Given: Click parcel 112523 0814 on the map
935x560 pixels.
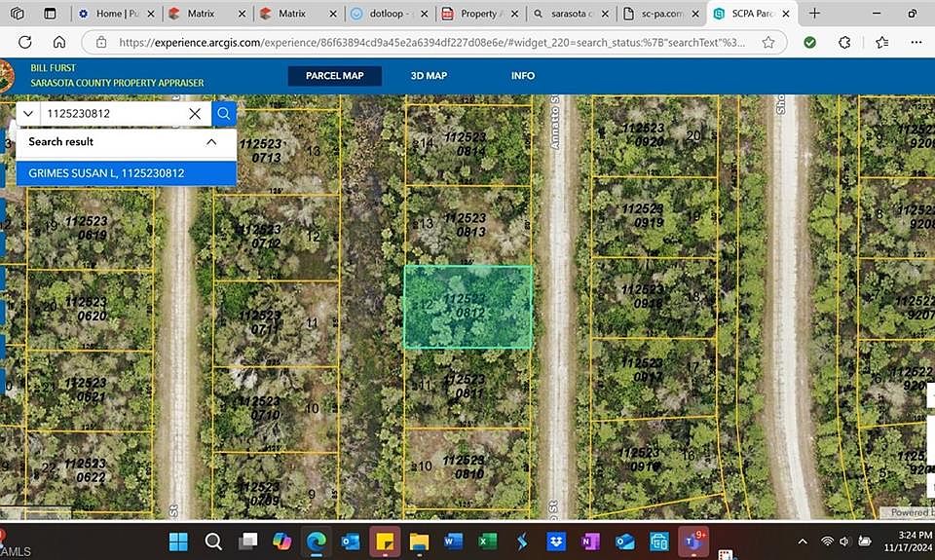Looking at the screenshot, I should (468, 145).
